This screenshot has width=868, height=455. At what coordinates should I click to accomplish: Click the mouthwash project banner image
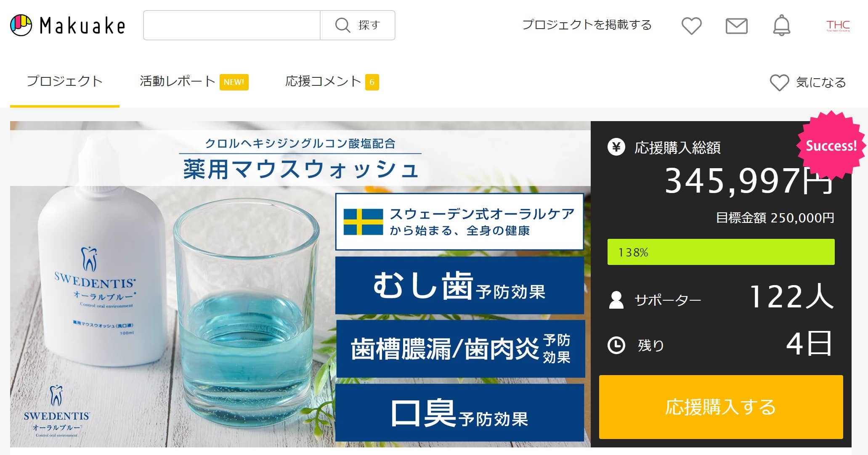coord(300,284)
